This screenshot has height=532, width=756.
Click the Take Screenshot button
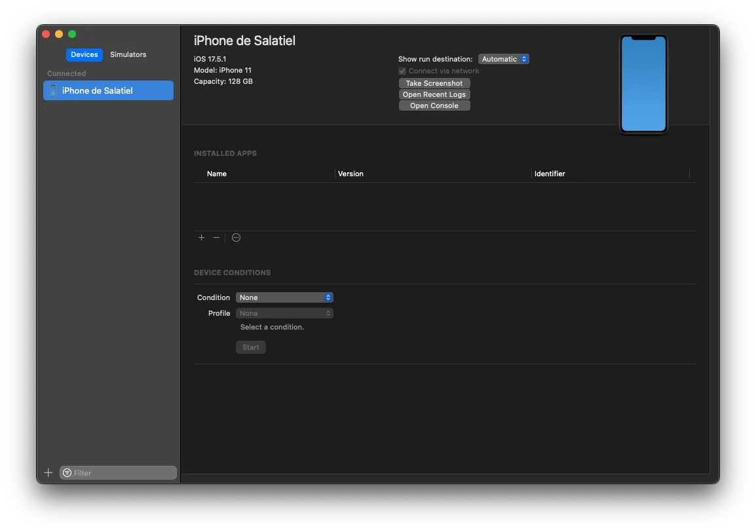[434, 83]
